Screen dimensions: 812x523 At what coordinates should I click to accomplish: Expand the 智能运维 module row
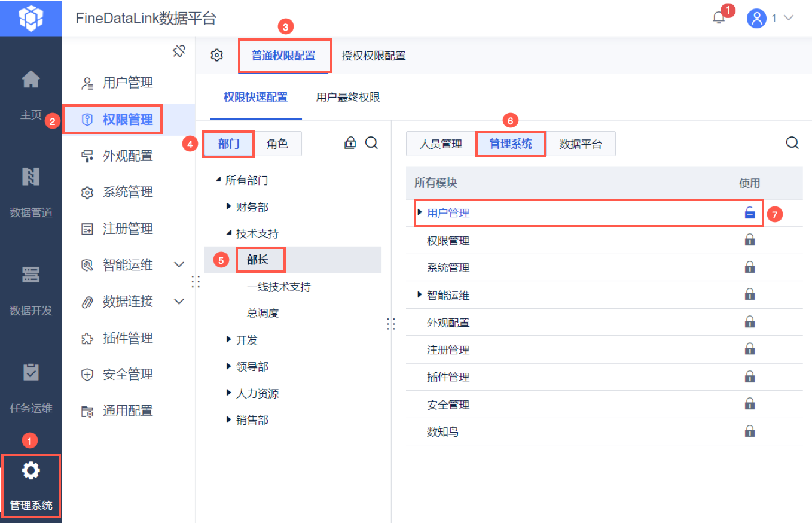420,294
